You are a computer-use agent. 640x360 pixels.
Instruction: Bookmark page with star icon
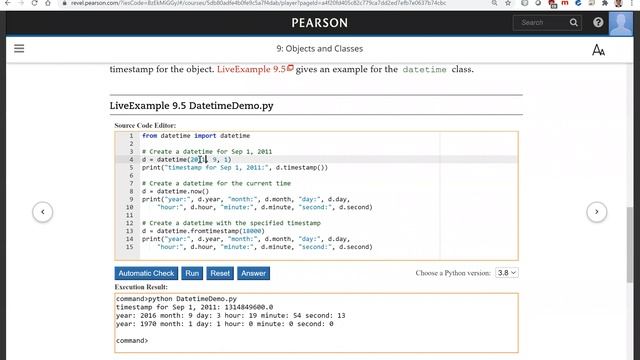tap(508, 3)
